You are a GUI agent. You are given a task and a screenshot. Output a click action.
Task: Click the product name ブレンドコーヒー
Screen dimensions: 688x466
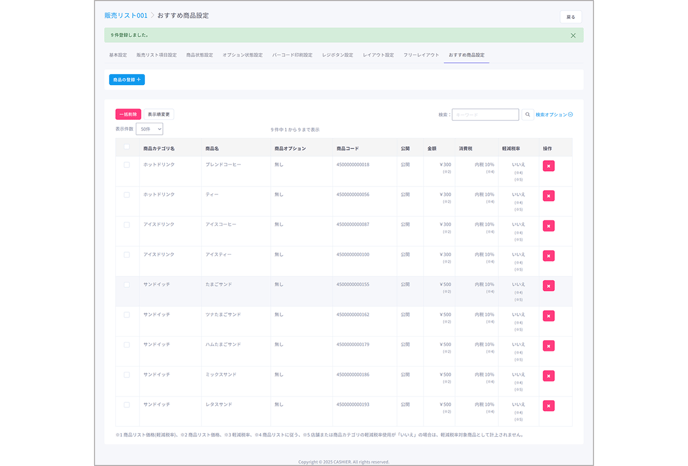(x=223, y=165)
